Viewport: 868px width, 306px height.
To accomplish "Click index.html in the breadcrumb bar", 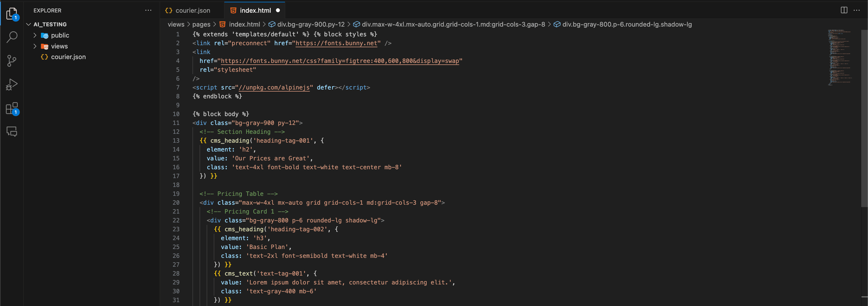I will (x=244, y=24).
